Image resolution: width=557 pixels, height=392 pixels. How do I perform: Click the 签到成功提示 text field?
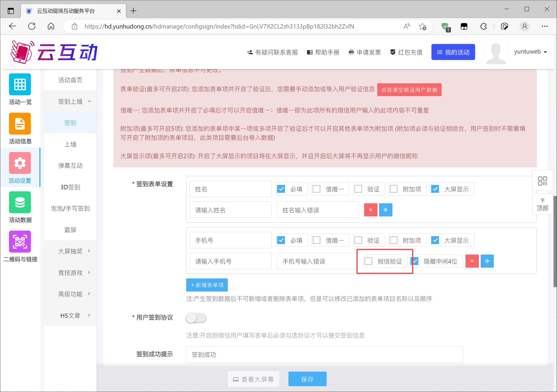(325, 354)
